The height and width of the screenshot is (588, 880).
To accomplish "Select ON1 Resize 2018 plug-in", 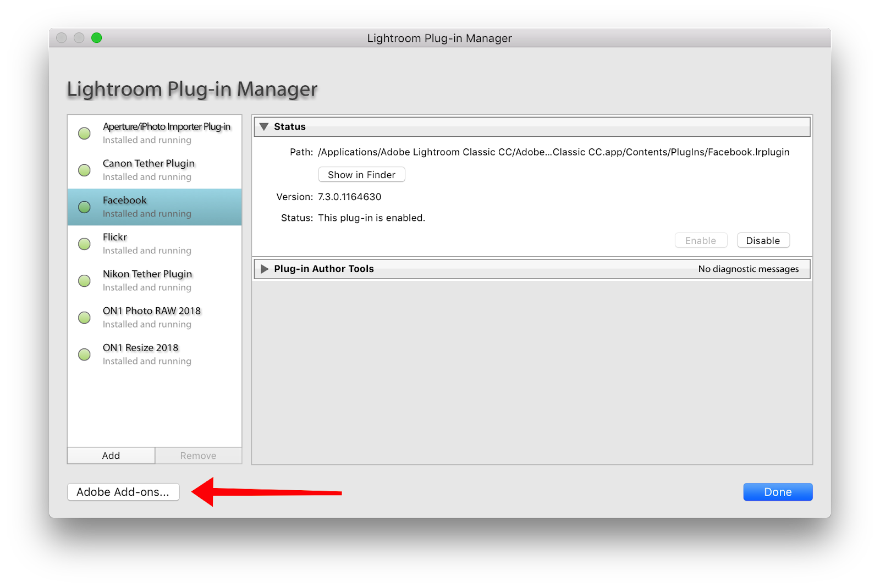I will click(x=155, y=354).
